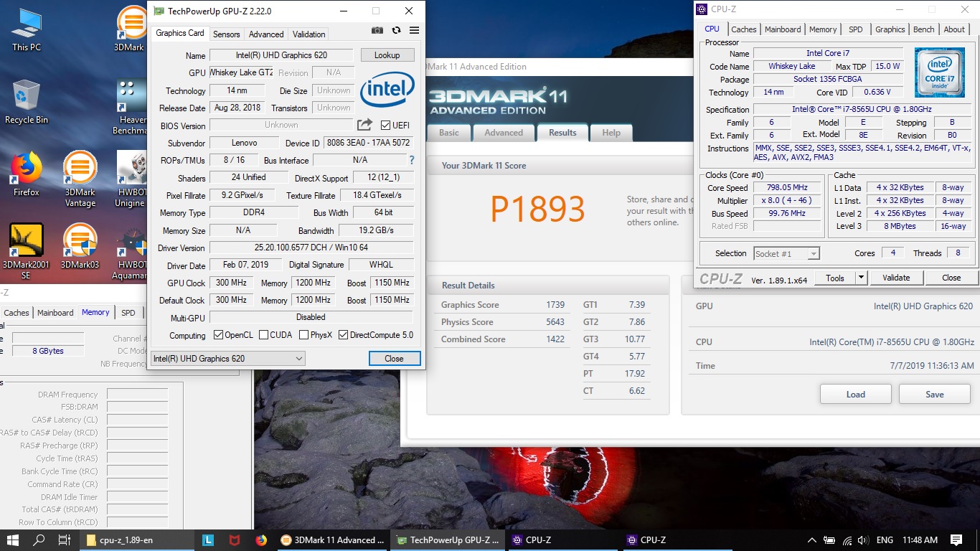Click the Validate button in CPU-Z
The height and width of the screenshot is (551, 980).
click(x=896, y=278)
